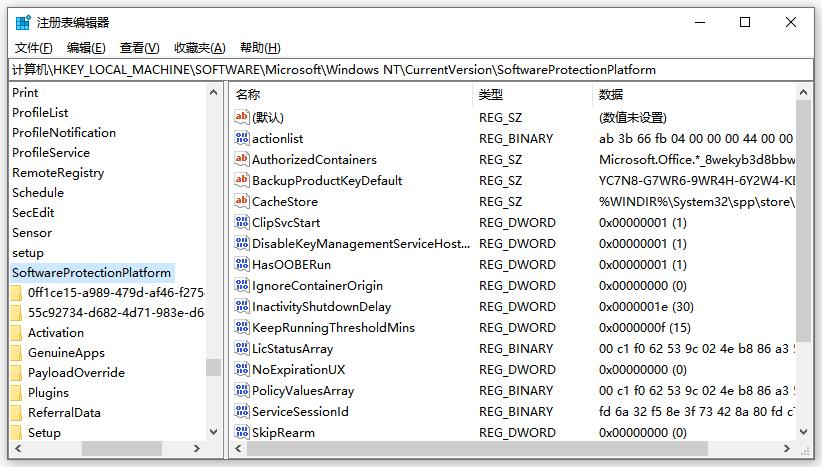Click the binary icon beside PolicyValuesArray
Viewport: 822px width, 467px height.
pyautogui.click(x=241, y=390)
